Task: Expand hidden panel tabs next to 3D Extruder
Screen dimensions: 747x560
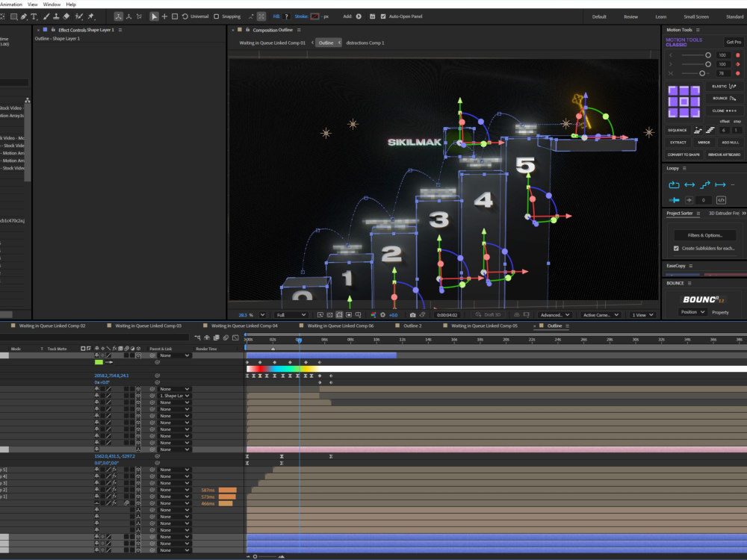Action: 744,214
